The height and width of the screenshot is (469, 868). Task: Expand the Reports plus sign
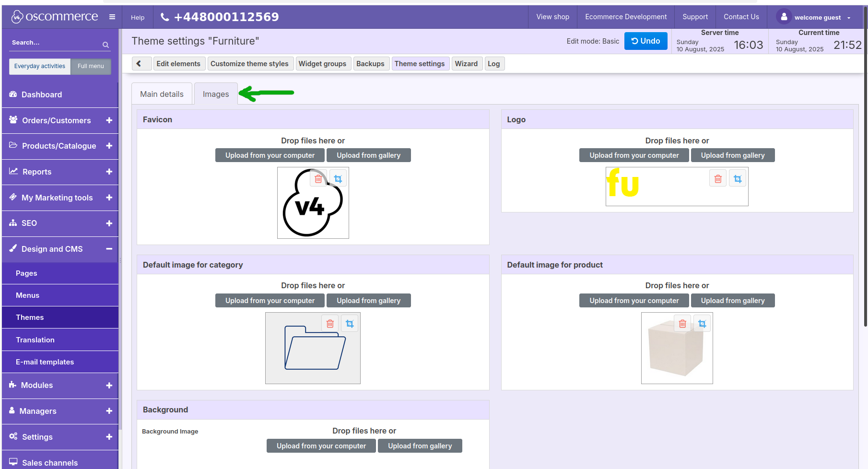click(109, 172)
